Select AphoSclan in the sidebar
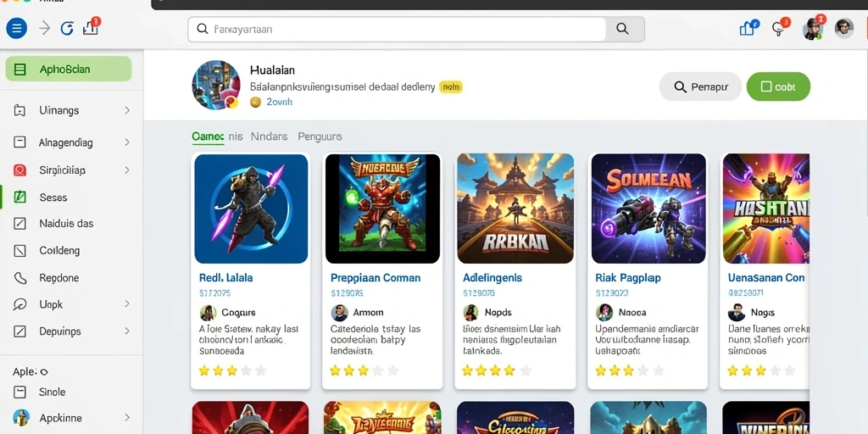 (69, 70)
